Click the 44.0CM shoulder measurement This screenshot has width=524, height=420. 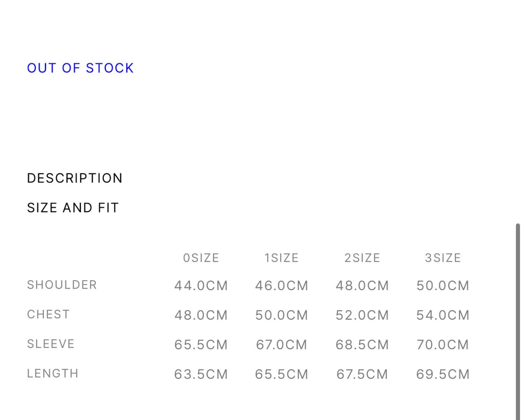click(201, 286)
